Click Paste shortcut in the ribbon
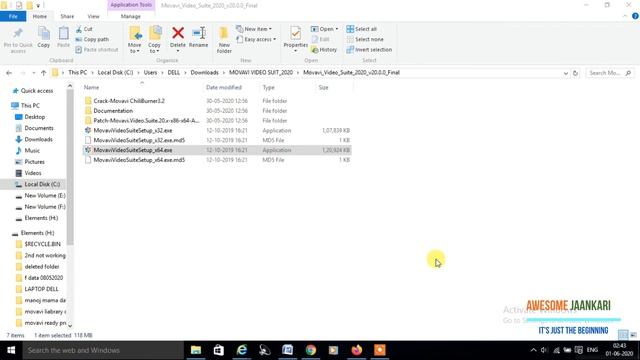Image resolution: width=640 pixels, height=360 pixels. click(x=97, y=50)
